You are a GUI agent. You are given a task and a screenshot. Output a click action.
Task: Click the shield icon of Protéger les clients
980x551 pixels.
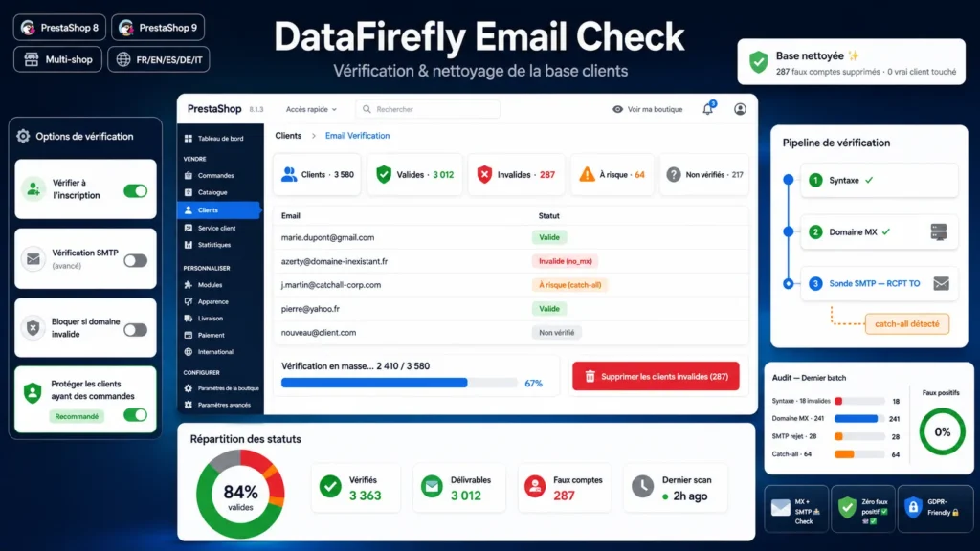(33, 391)
